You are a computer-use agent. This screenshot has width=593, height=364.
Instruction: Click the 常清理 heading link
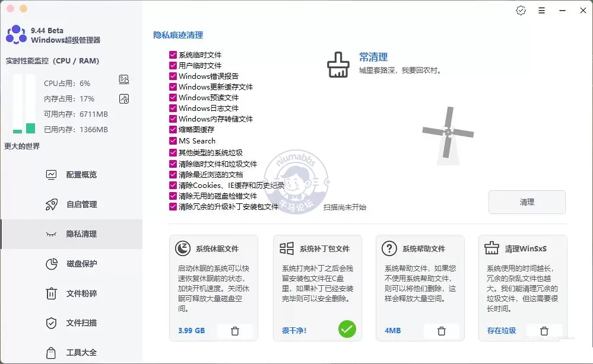(373, 57)
